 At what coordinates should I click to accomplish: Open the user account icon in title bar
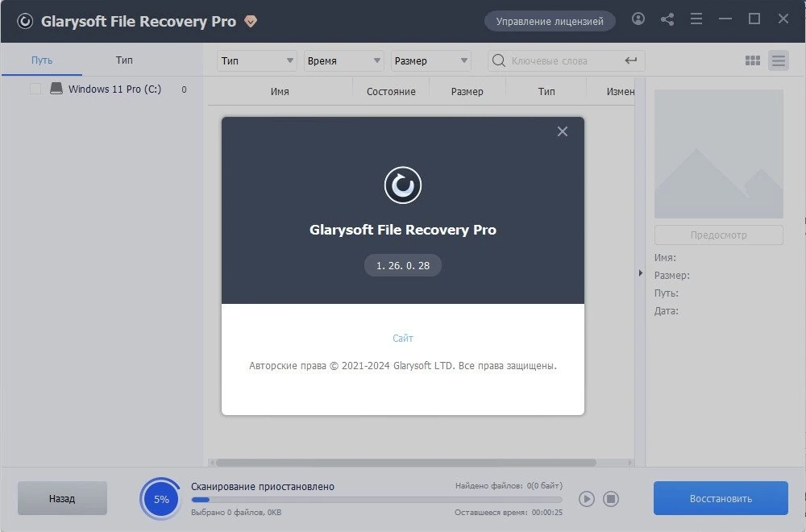coord(638,19)
